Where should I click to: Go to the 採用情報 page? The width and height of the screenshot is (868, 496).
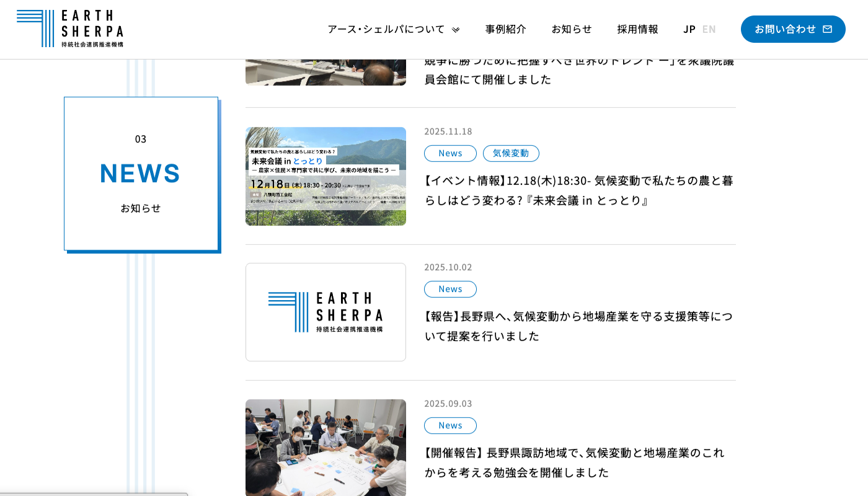click(x=637, y=29)
